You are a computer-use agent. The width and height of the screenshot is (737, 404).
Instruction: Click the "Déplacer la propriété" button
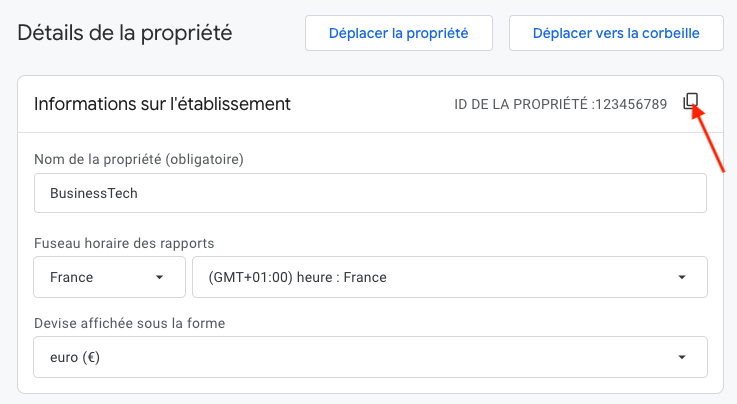[399, 33]
